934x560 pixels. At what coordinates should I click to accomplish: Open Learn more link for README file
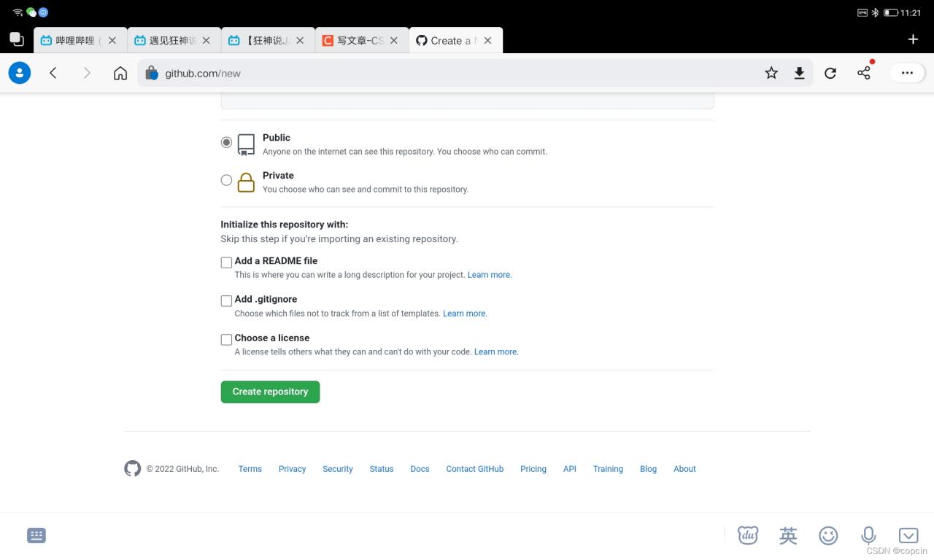point(490,275)
